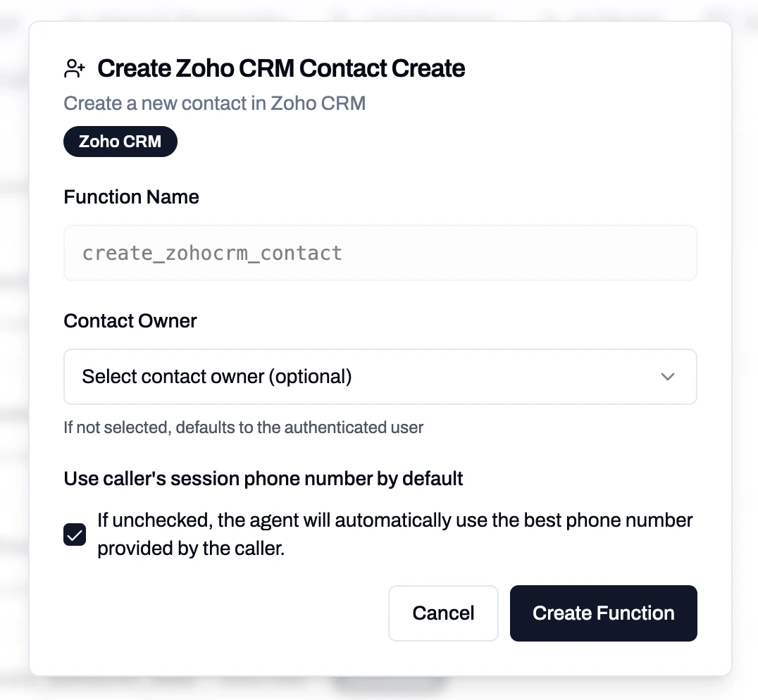The image size is (758, 700).
Task: Disable automatic use of caller-provided phone number
Action: pyautogui.click(x=74, y=535)
